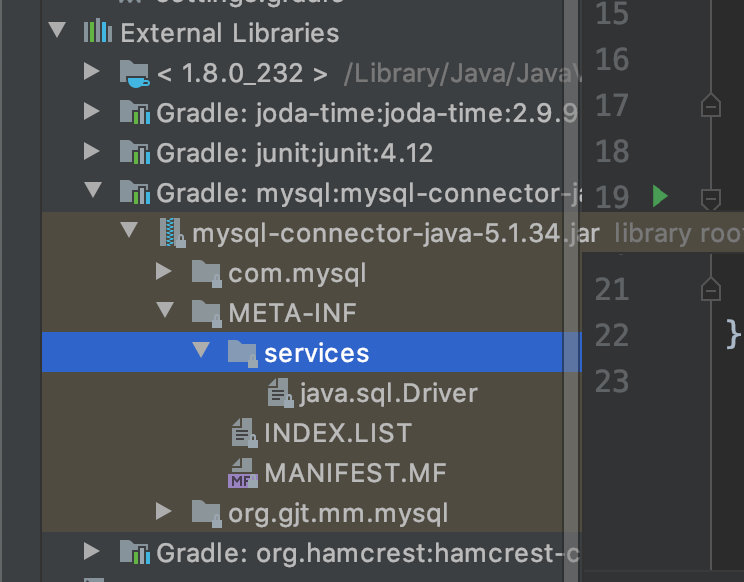Screen dimensions: 744x582
Task: Select Gradle: joda-time:joda-time:2.9.9 row
Action: (x=311, y=113)
